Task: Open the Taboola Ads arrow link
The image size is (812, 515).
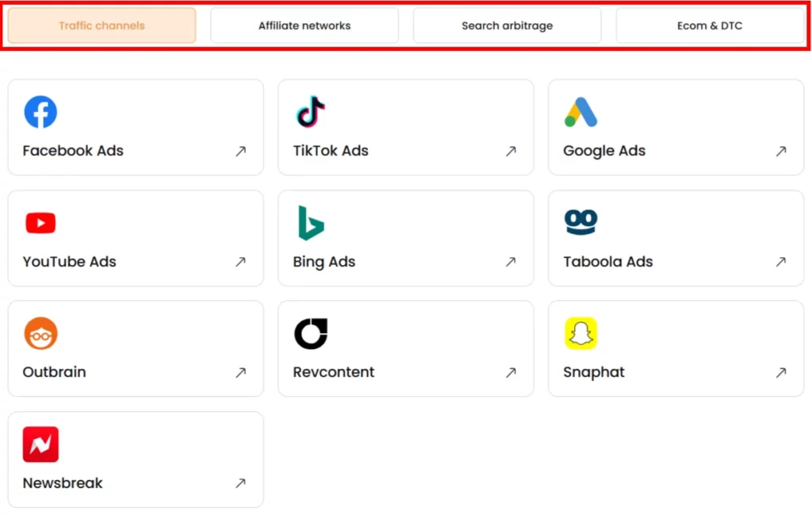Action: tap(781, 263)
